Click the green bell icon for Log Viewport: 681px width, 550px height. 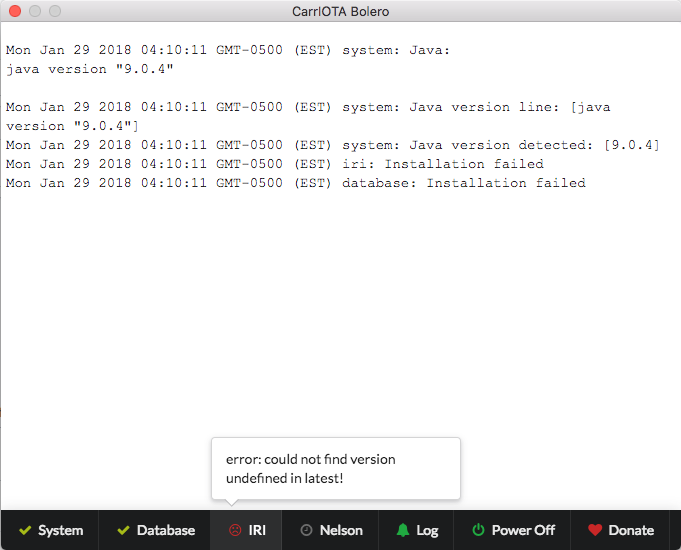(x=403, y=530)
